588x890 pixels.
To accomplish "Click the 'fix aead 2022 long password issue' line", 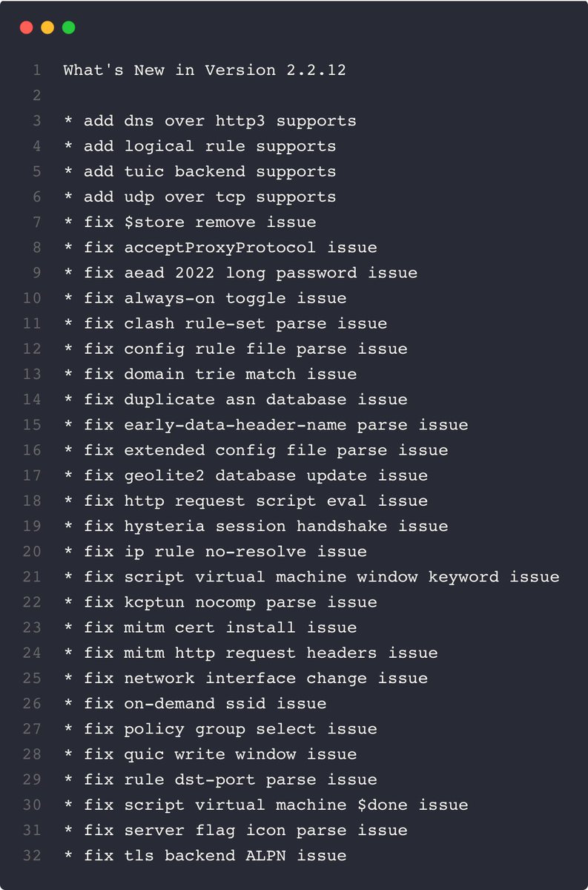I will click(x=240, y=273).
